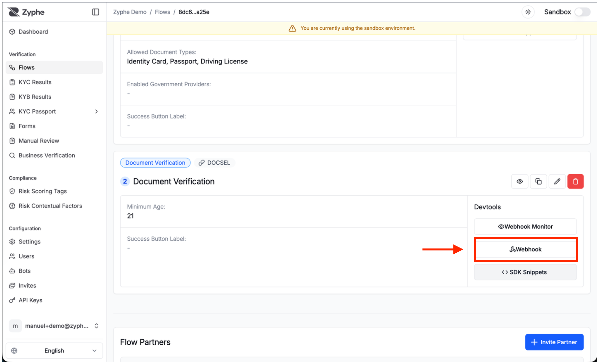Screen dimensions: 599x364
Task: Click the Manual Review icon
Action: coord(12,141)
